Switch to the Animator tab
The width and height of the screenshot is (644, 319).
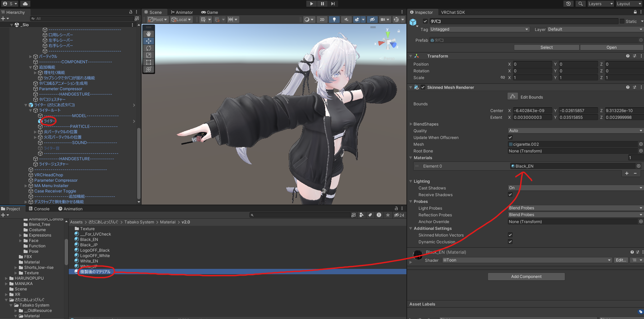(x=182, y=12)
